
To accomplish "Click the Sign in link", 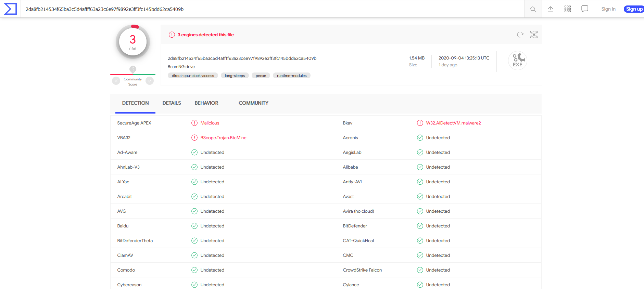I will click(x=608, y=9).
